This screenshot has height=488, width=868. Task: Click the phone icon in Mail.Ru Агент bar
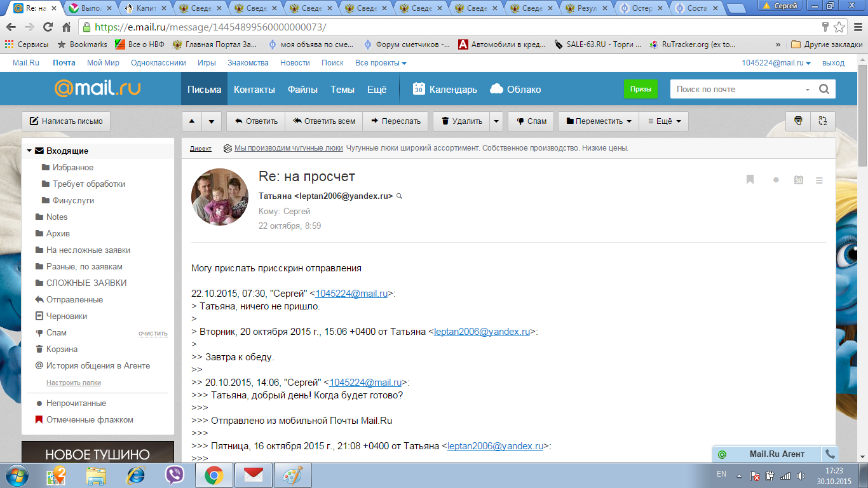(x=829, y=454)
